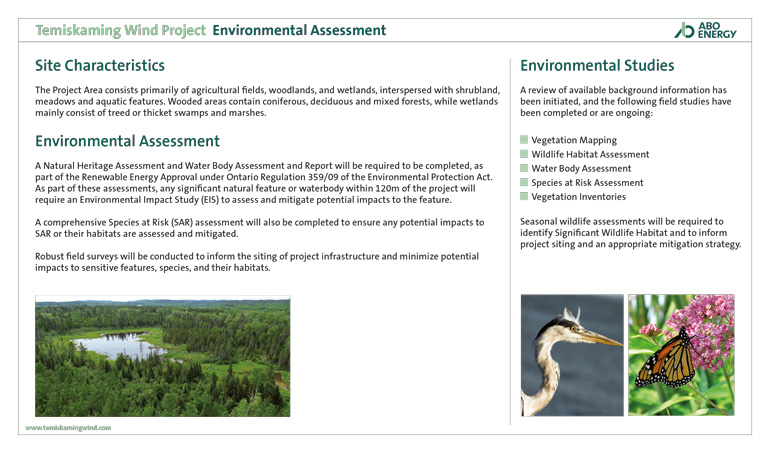Click the green bullet beside Vegetation Mapping

pos(524,141)
